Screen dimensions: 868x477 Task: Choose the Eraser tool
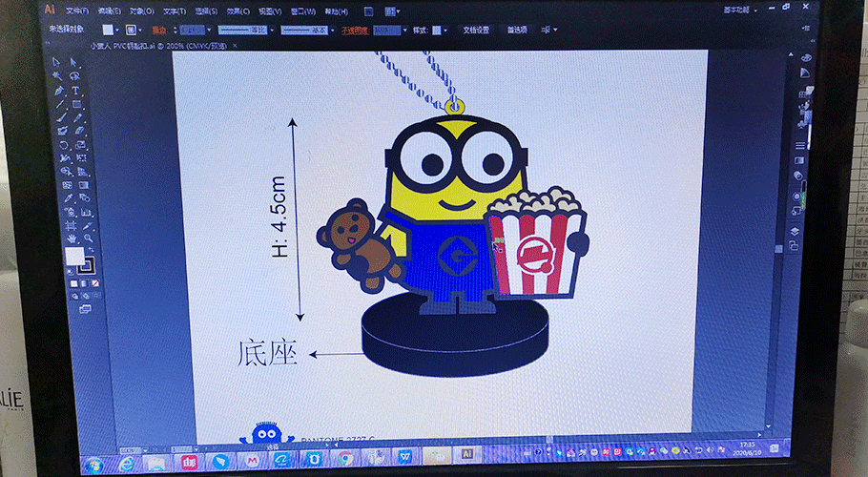(79, 131)
